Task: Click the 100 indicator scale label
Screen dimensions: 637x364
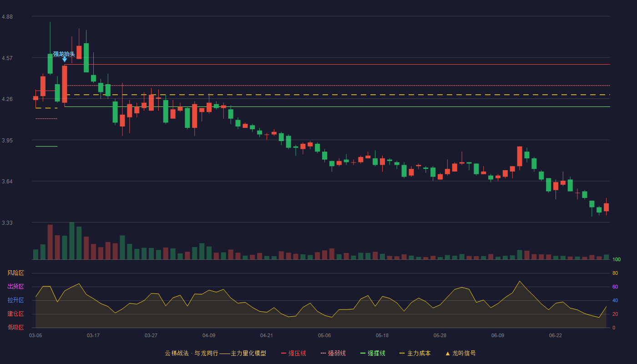Action: pos(617,260)
